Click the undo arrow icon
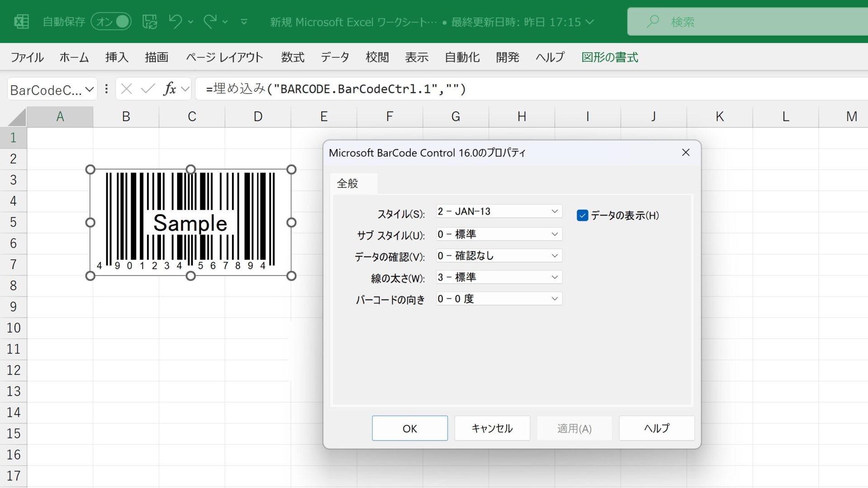 coord(175,21)
